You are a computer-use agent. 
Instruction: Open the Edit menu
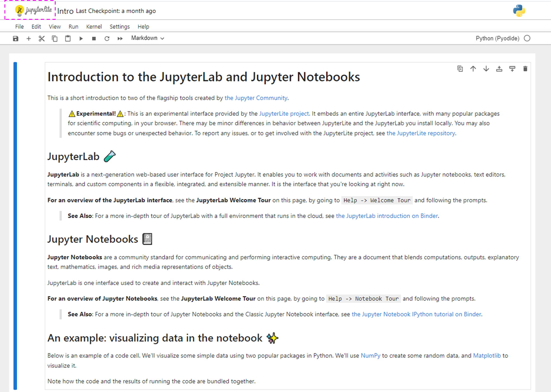pyautogui.click(x=36, y=26)
